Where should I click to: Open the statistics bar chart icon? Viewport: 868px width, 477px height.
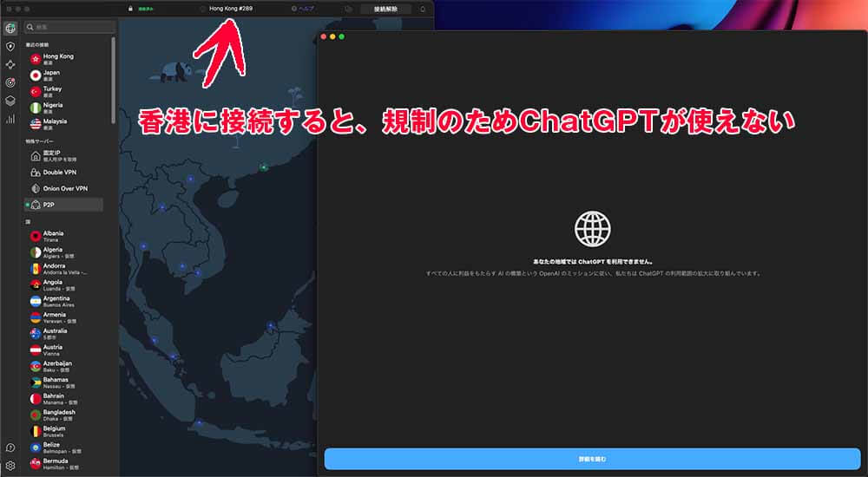tap(10, 119)
